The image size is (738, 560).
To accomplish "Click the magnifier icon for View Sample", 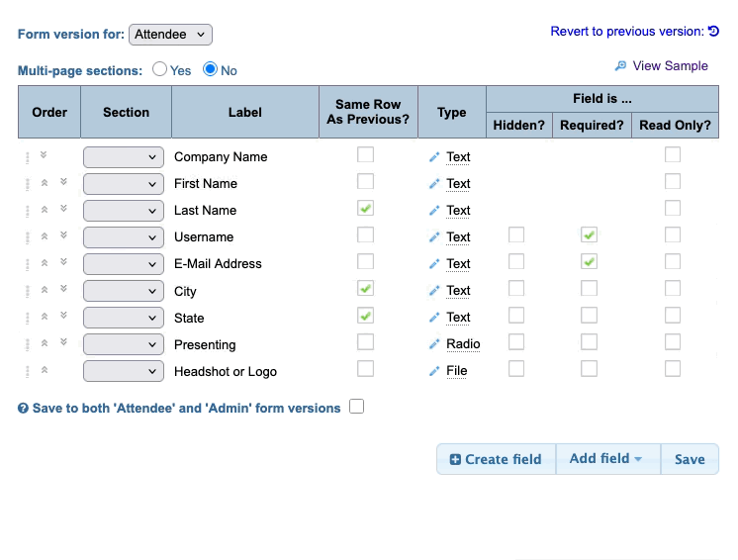I will [620, 66].
